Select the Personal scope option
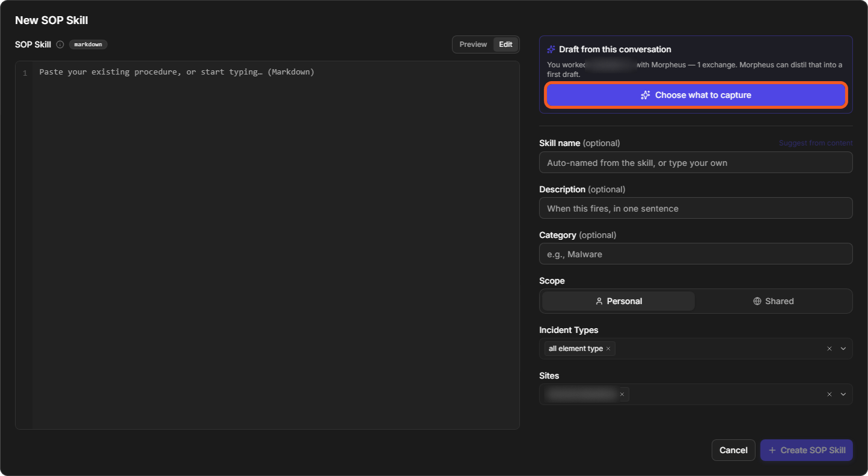The height and width of the screenshot is (476, 868). (x=619, y=301)
